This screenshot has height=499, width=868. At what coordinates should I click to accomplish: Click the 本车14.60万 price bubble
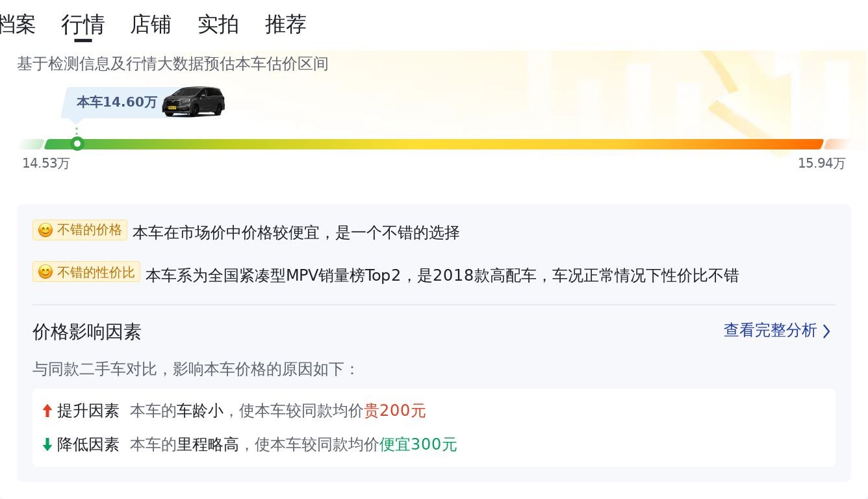coord(116,102)
